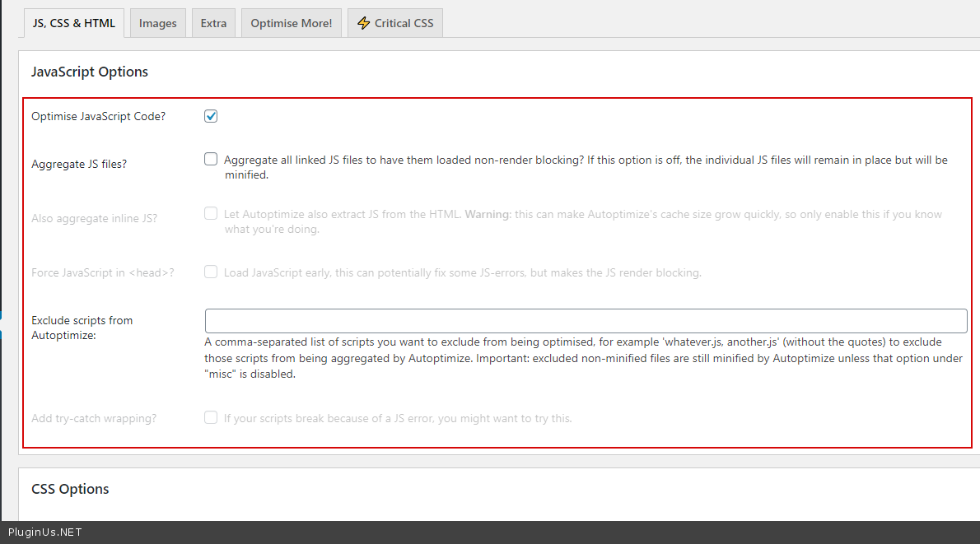Click the Aggregate JS files? label
Viewport: 980px width, 544px height.
(79, 164)
